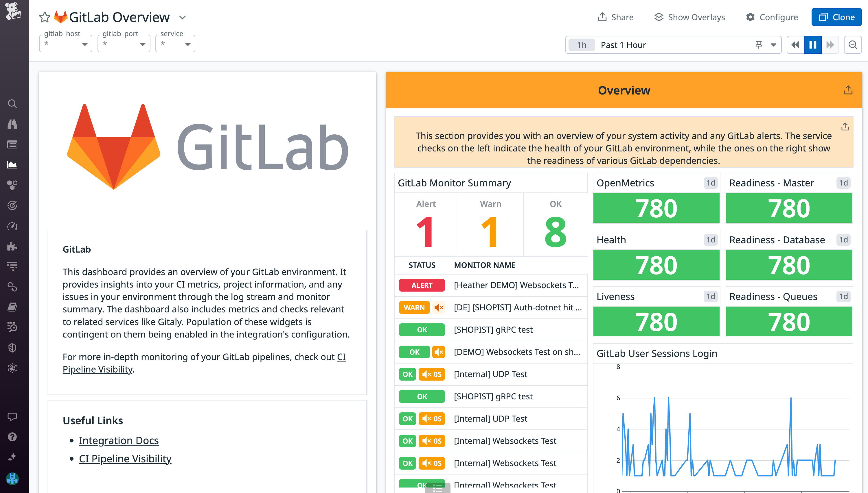Open Watchdog using the binoculars sidebar icon
The width and height of the screenshot is (868, 493).
coord(12,124)
